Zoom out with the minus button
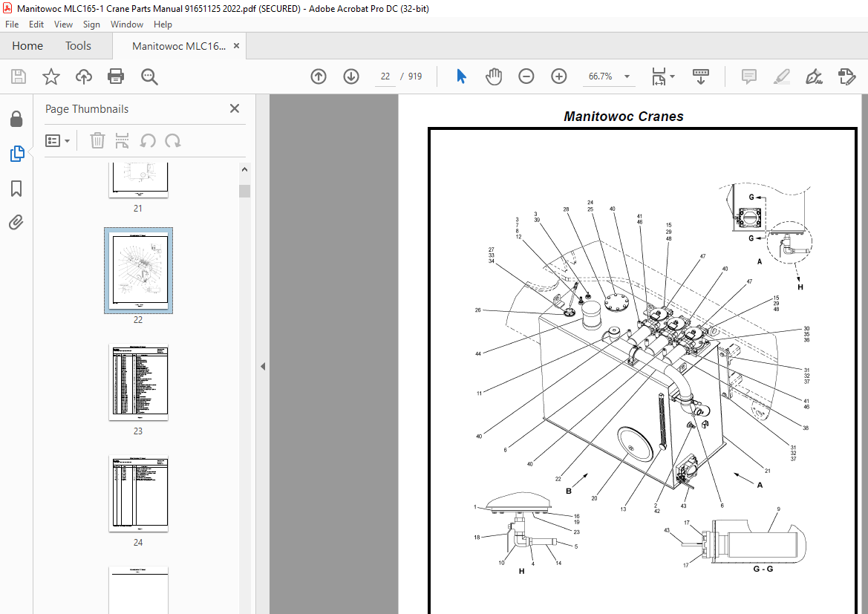The image size is (868, 614). (526, 76)
